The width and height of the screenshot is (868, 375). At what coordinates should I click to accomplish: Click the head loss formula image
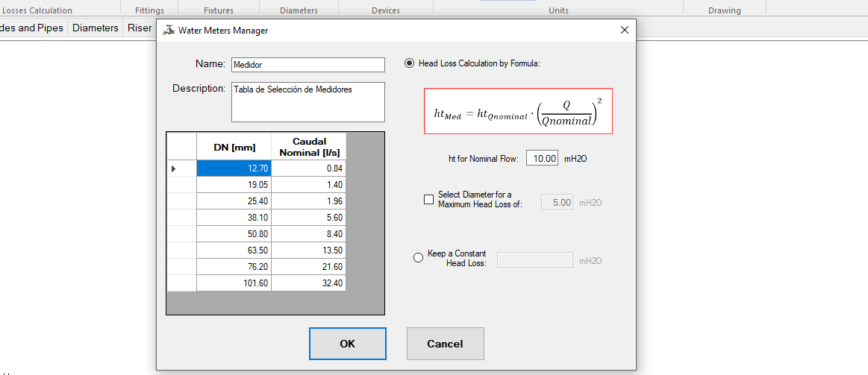(x=518, y=112)
